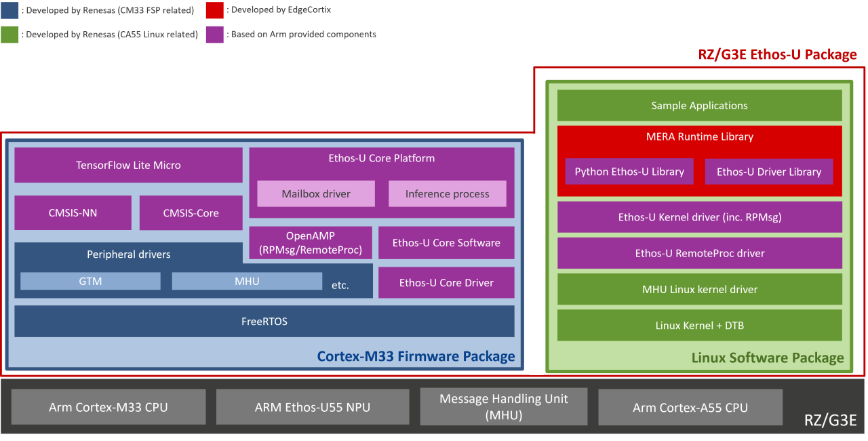Click the OpenAMP (RPMsg/RemoteProc) block

pyautogui.click(x=311, y=242)
